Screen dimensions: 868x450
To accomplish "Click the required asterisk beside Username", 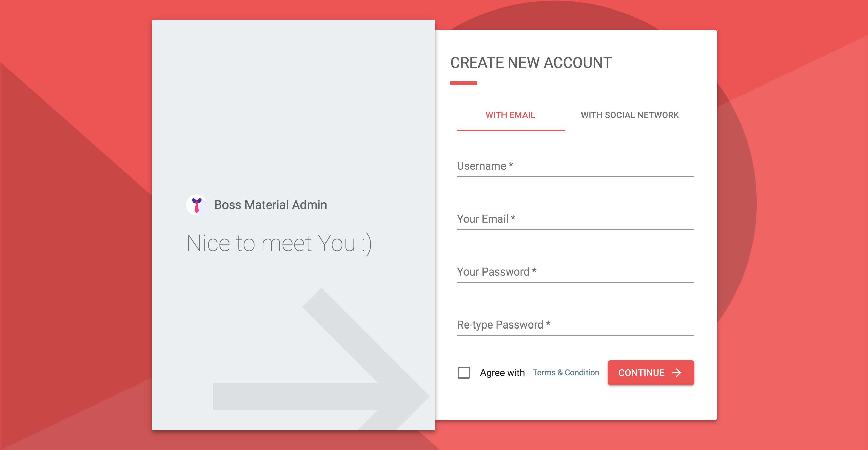I will pos(511,165).
